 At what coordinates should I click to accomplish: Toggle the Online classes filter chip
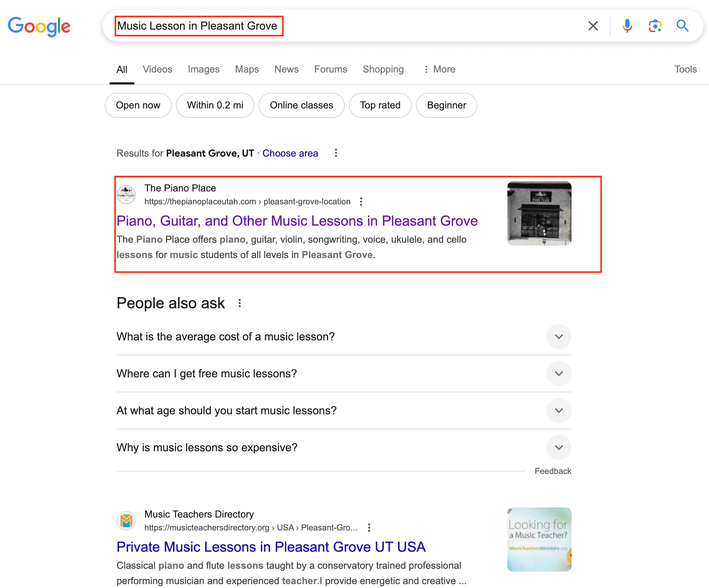pyautogui.click(x=301, y=105)
